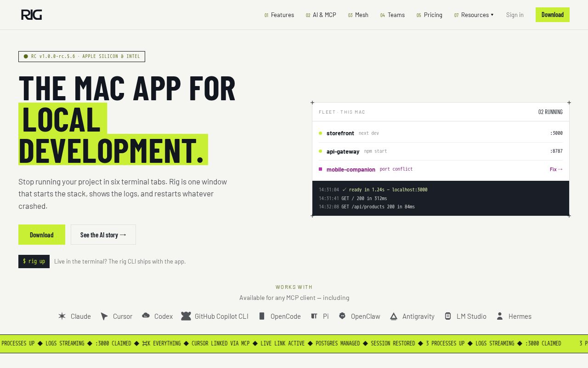Select the storefront process row name
588x368 pixels.
340,133
